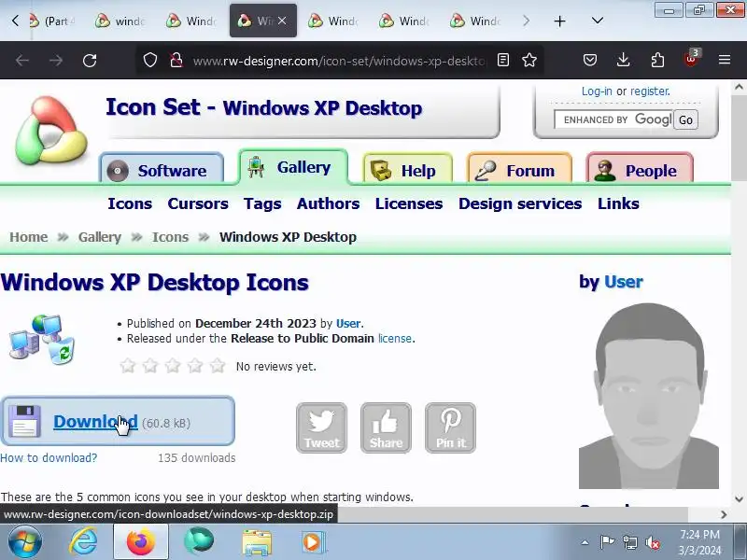
Task: Open the Software section tab
Action: pyautogui.click(x=162, y=170)
